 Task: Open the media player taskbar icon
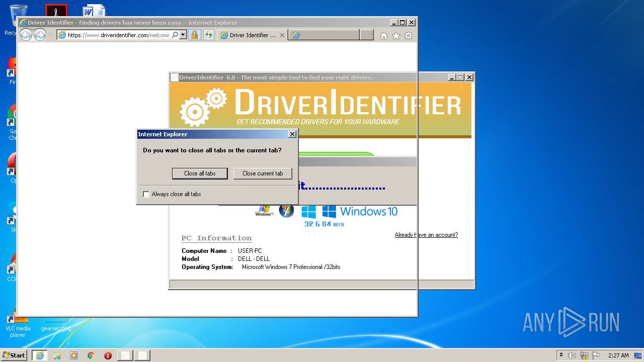pos(74,355)
